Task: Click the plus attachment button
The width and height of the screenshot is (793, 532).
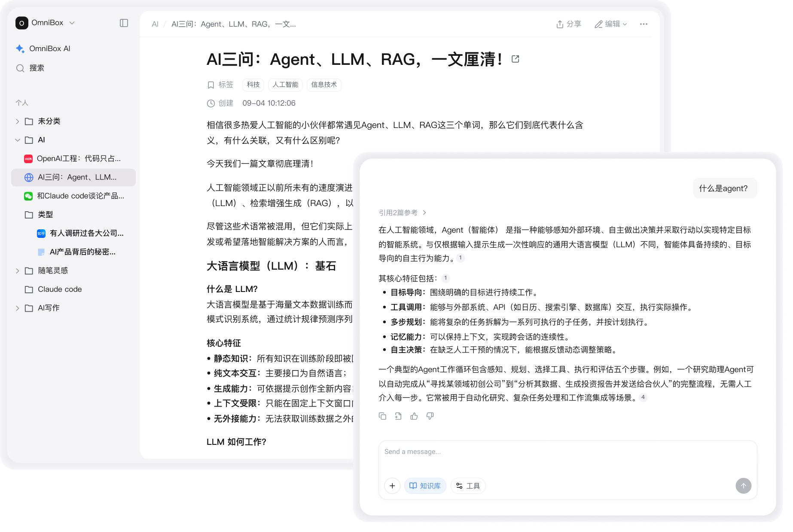Action: pyautogui.click(x=392, y=486)
